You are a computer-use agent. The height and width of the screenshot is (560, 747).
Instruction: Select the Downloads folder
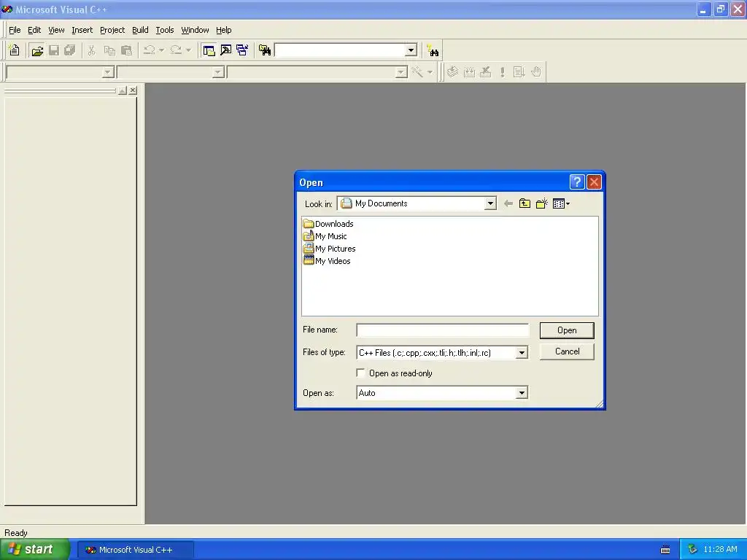coord(328,224)
